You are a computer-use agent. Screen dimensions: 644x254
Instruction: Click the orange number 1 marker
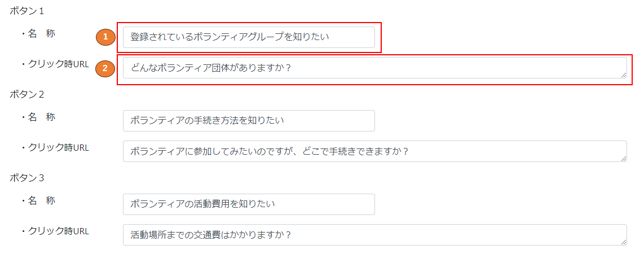pos(105,37)
